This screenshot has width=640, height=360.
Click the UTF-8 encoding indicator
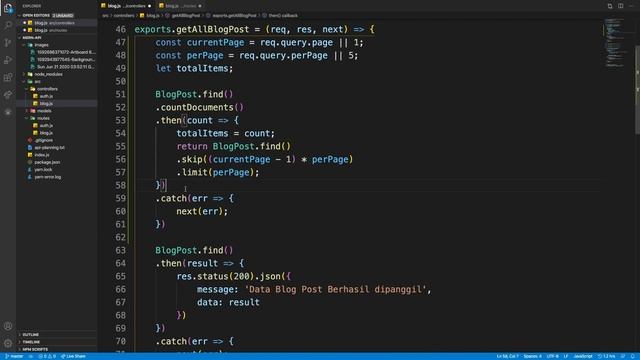coord(552,356)
